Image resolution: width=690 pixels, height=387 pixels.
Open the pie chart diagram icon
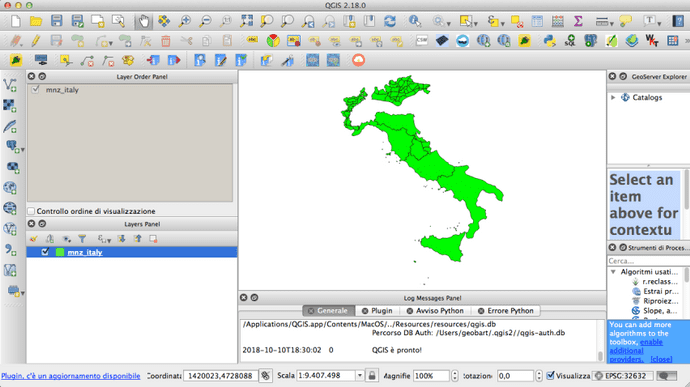pos(273,41)
